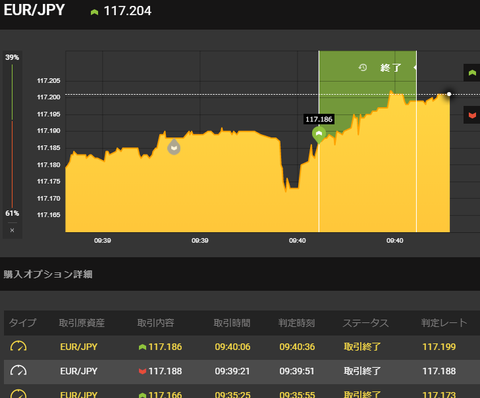Open the 購入オプション詳細 section header
The width and height of the screenshot is (480, 398).
click(x=48, y=274)
